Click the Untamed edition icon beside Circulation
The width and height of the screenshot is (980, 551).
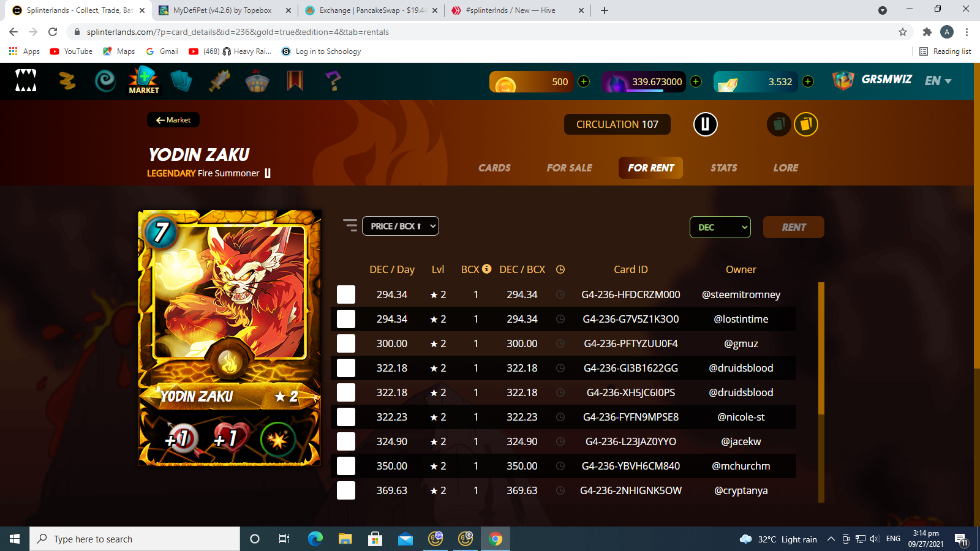tap(705, 124)
